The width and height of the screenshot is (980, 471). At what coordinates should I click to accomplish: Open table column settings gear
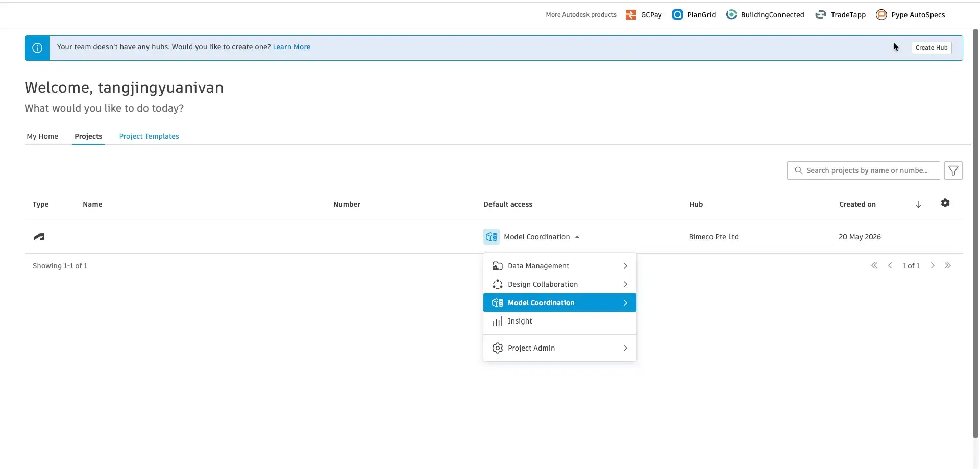945,203
